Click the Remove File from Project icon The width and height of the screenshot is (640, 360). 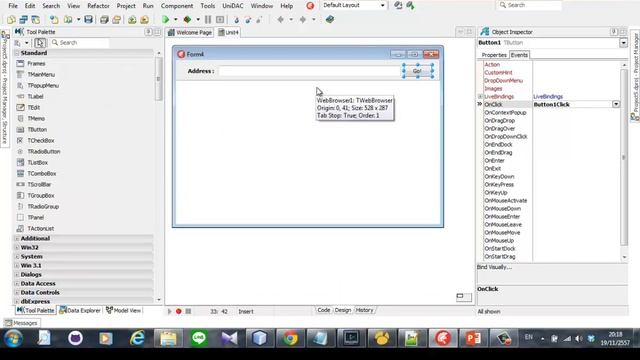[x=144, y=19]
